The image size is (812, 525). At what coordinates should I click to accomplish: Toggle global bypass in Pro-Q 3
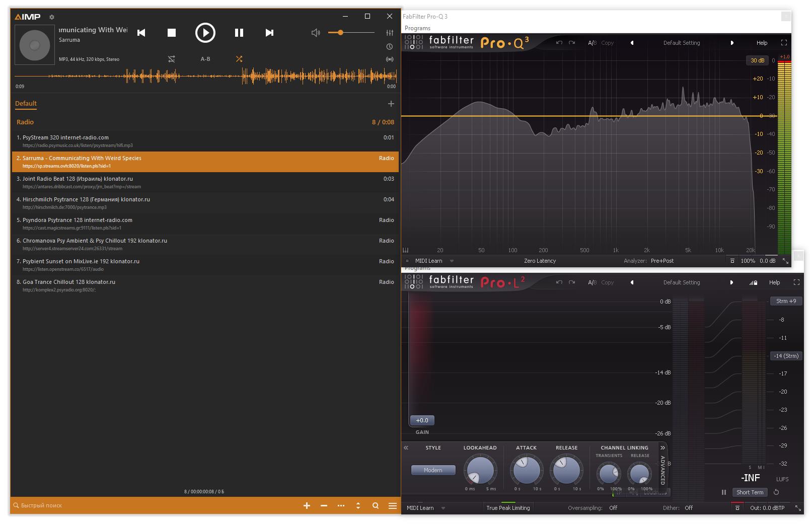click(x=732, y=261)
